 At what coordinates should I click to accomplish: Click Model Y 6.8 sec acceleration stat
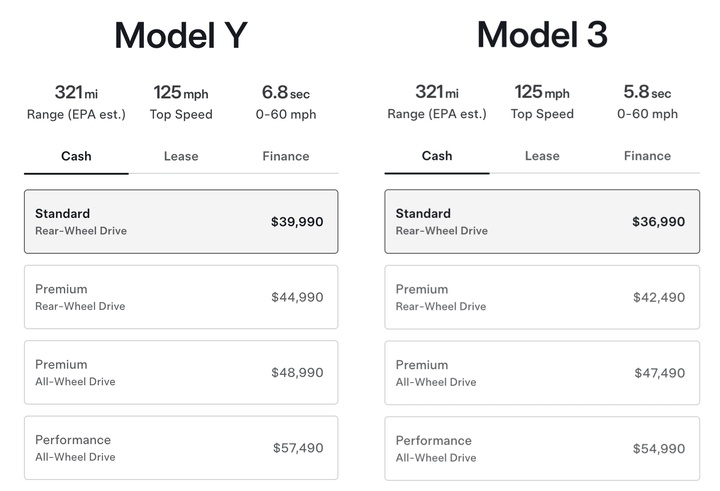[x=286, y=102]
